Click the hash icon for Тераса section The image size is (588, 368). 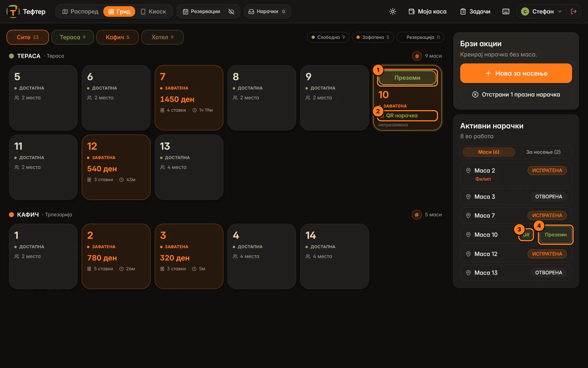417,56
